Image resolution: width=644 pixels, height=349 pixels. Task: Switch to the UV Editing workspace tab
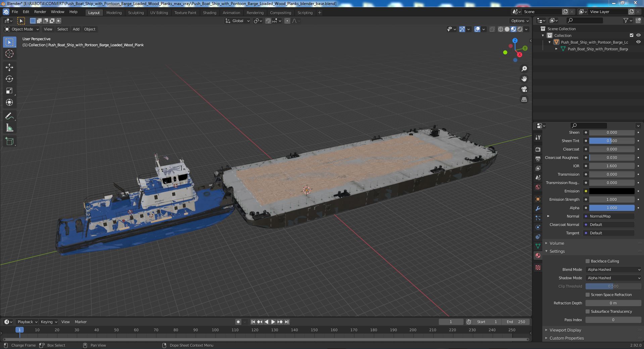coord(159,13)
